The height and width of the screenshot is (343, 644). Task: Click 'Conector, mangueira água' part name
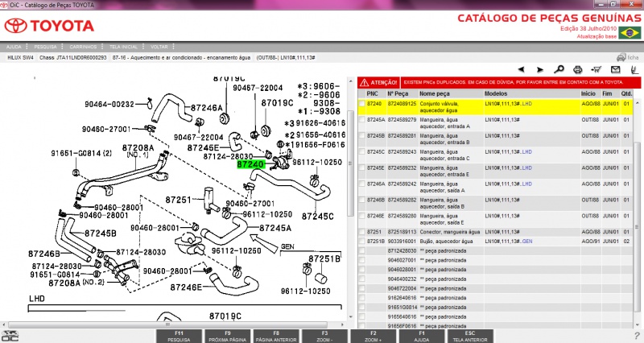tap(450, 232)
